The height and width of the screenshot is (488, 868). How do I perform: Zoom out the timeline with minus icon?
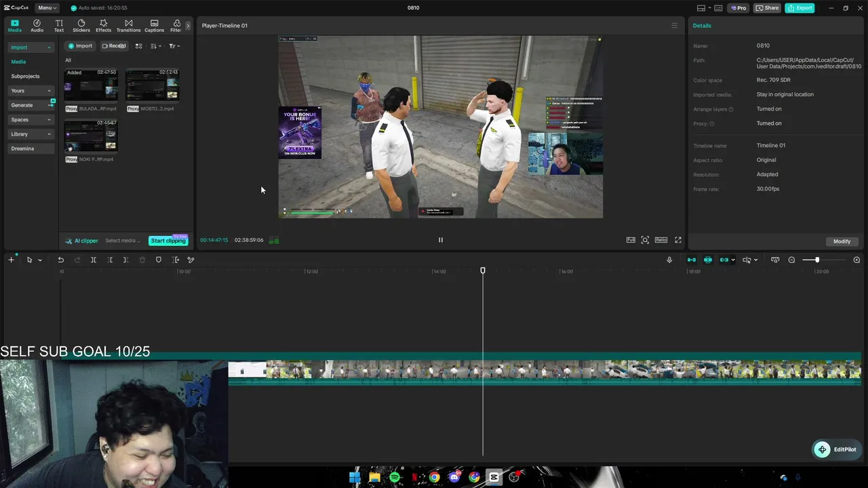click(x=791, y=260)
